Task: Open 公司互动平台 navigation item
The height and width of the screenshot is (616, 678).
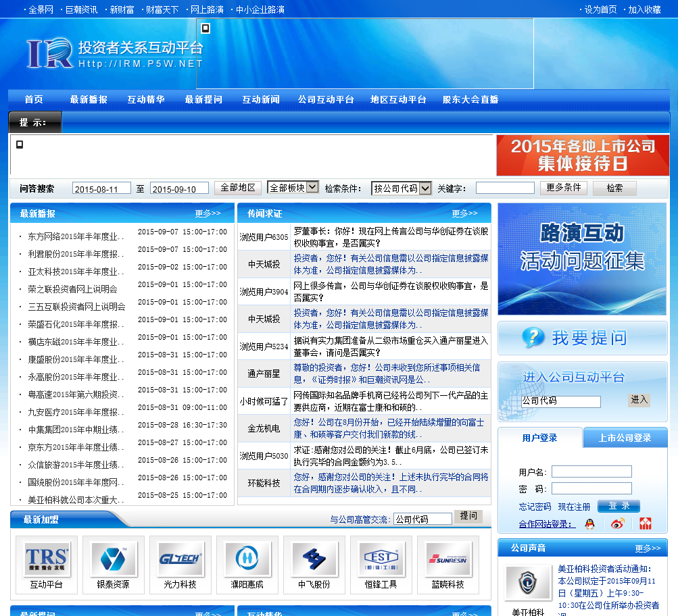Action: [x=326, y=100]
